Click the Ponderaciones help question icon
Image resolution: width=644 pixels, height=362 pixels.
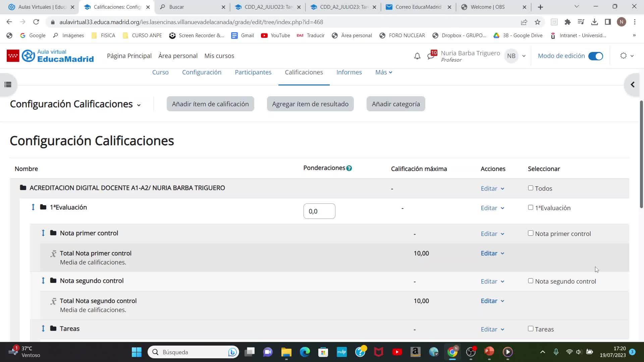pos(349,168)
